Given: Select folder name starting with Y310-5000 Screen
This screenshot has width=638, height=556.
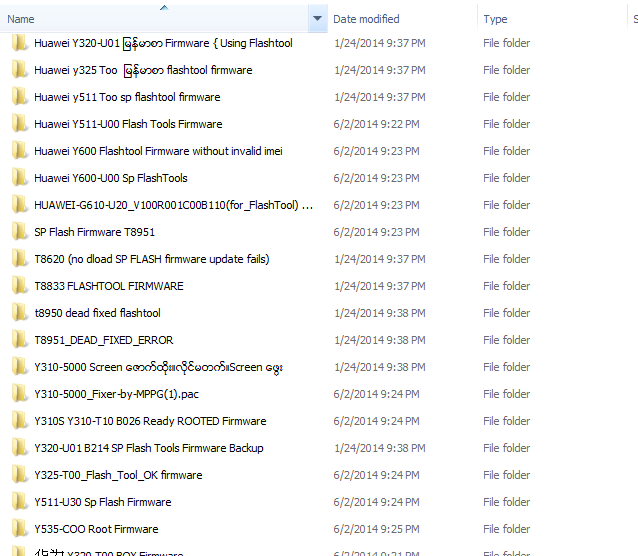Looking at the screenshot, I should pyautogui.click(x=158, y=367).
